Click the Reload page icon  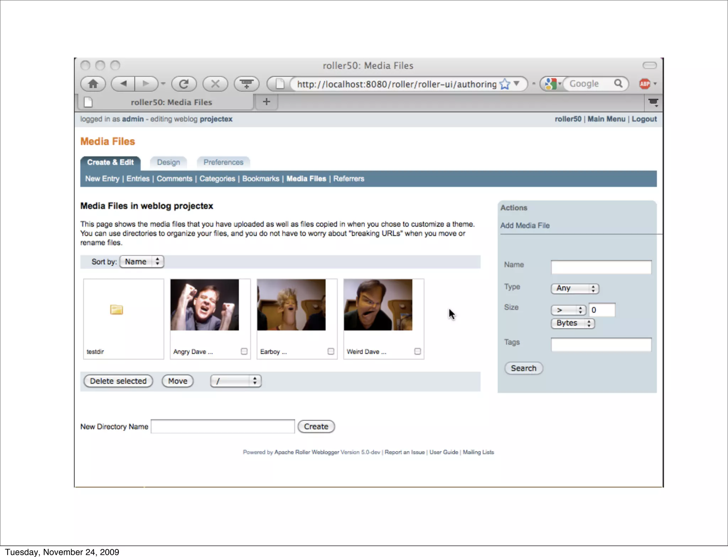[184, 84]
